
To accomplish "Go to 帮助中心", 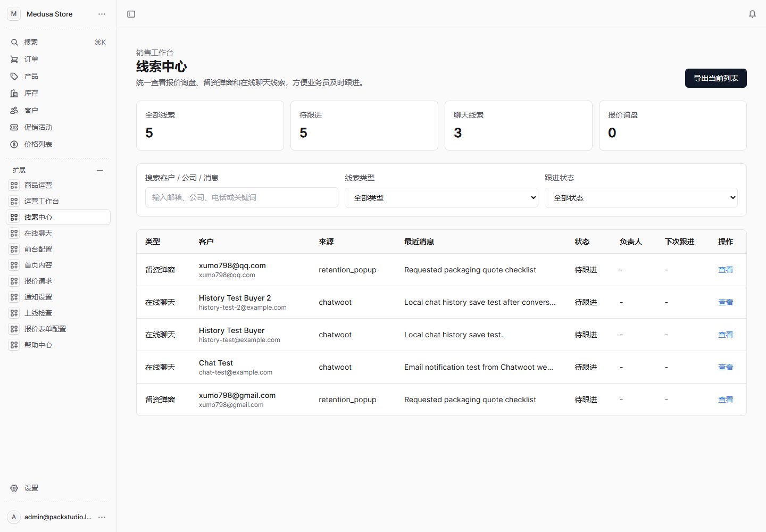I will (59, 345).
